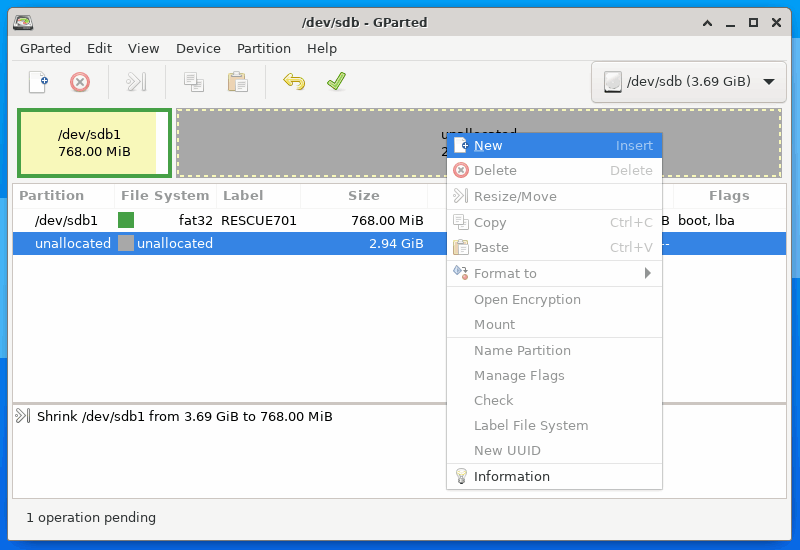
Task: Click the Copy partition toolbar icon
Action: point(194,82)
